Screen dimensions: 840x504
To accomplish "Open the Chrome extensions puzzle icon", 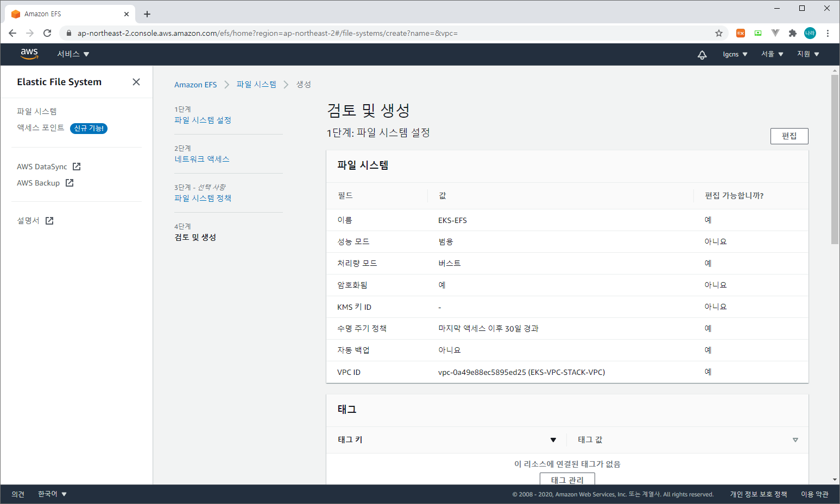I will pyautogui.click(x=793, y=33).
